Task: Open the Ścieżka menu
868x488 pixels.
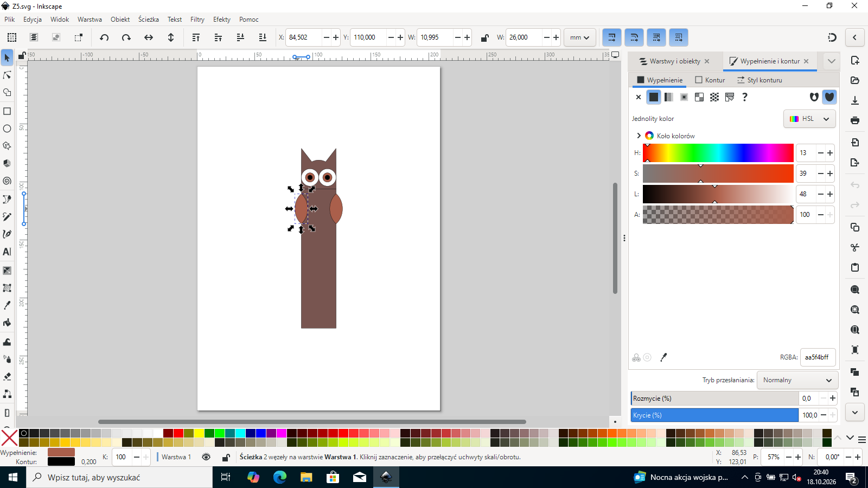Action: pyautogui.click(x=148, y=20)
